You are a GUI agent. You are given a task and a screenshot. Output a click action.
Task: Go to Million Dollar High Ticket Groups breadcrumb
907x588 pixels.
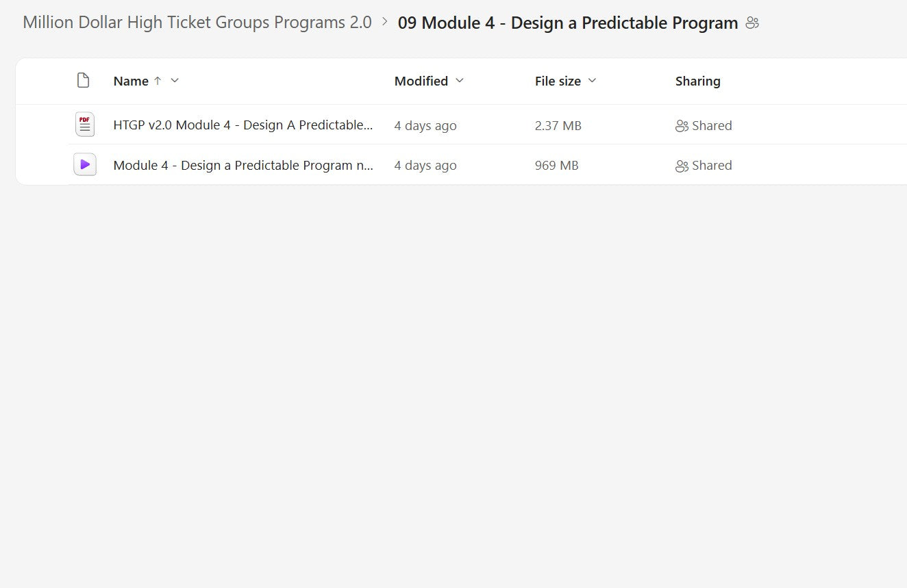[197, 23]
